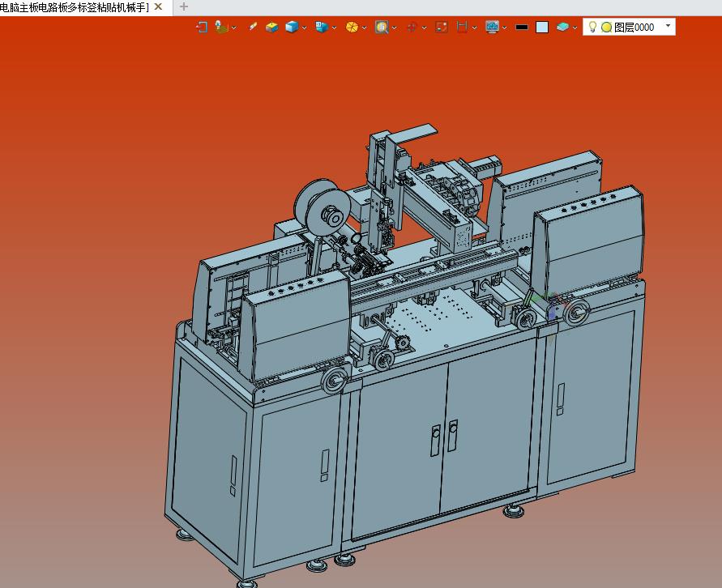Click the label reel spool on the machine model
This screenshot has width=722, height=588.
point(323,207)
